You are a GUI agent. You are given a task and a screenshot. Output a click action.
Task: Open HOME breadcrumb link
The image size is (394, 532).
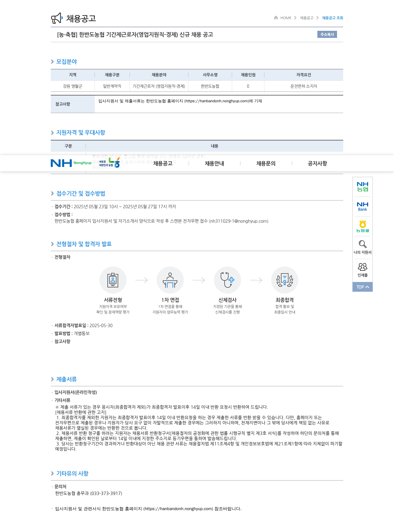[286, 18]
